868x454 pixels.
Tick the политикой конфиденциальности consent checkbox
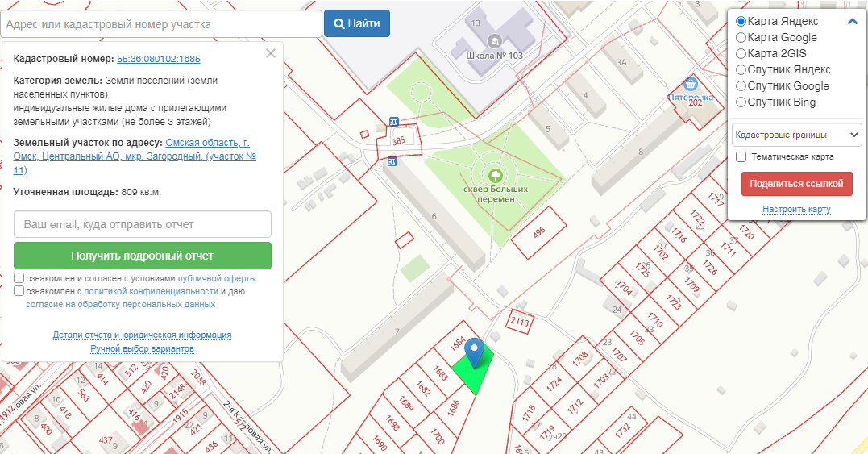[19, 291]
